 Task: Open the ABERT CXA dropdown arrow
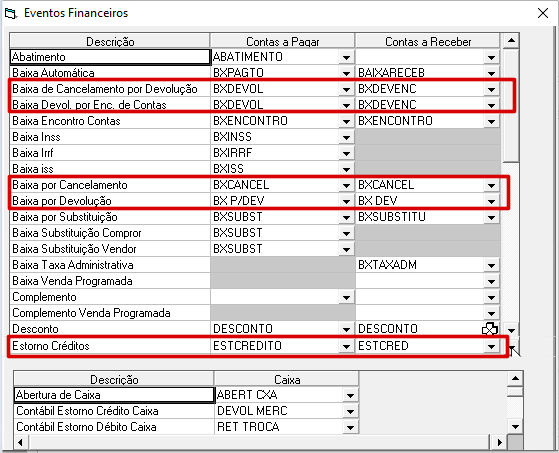350,395
